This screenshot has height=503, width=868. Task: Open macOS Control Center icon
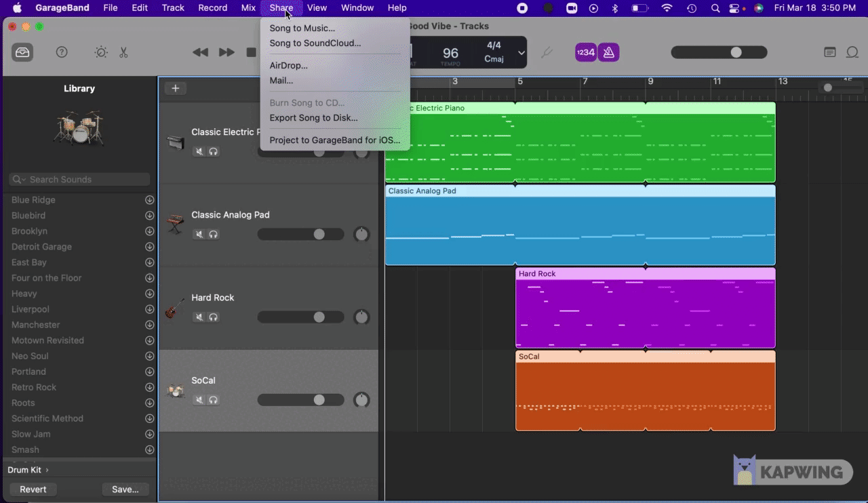click(x=735, y=8)
